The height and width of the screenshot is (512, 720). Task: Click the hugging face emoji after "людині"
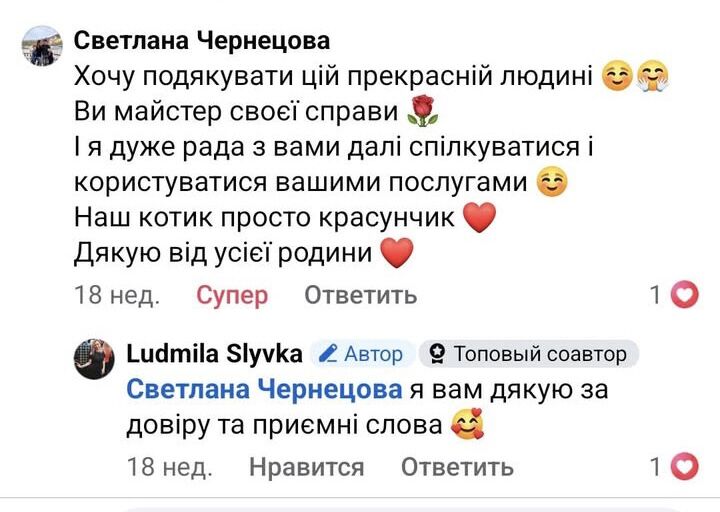[651, 76]
